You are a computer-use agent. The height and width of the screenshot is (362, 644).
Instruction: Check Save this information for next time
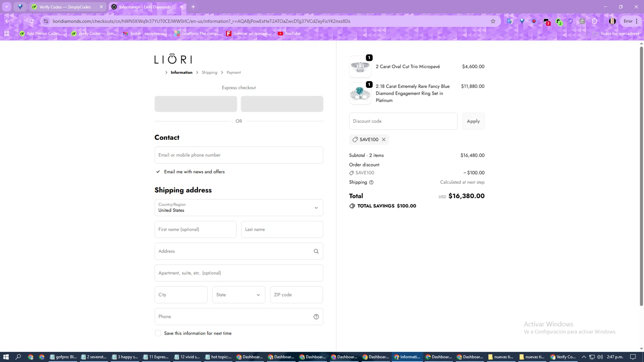point(158,333)
